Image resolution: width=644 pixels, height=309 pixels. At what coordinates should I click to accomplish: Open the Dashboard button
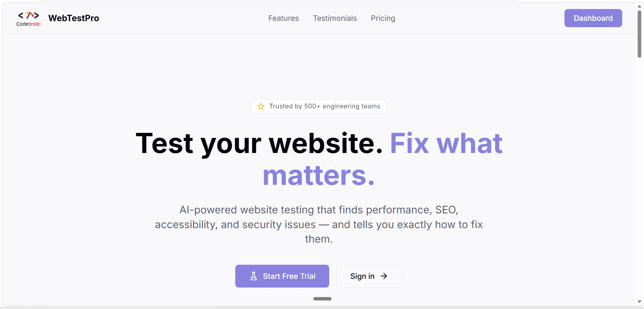click(593, 18)
